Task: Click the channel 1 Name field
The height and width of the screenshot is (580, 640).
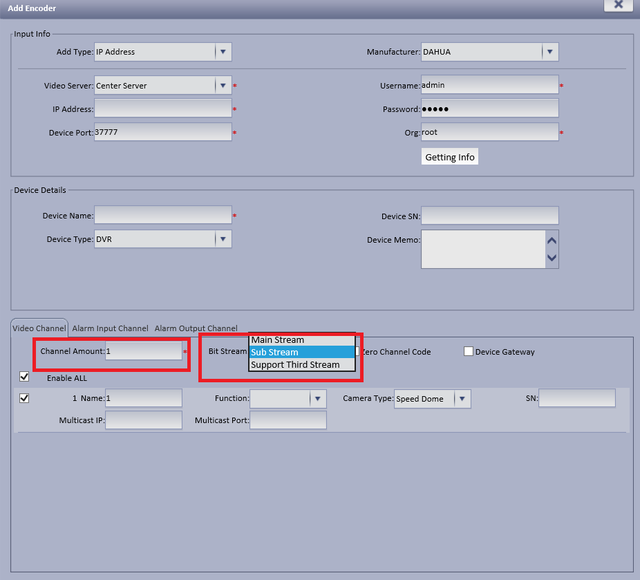Action: coord(144,398)
